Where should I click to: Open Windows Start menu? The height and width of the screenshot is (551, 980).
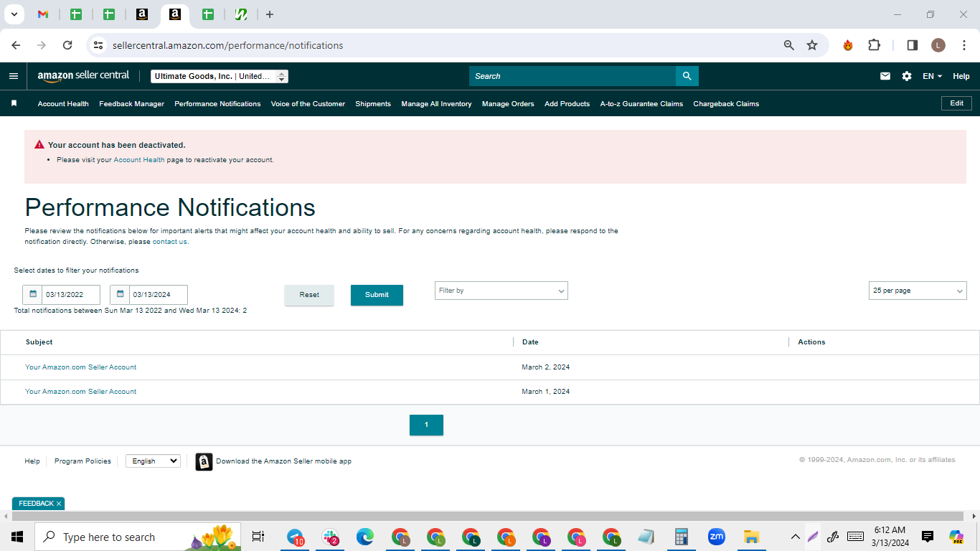[x=17, y=537]
